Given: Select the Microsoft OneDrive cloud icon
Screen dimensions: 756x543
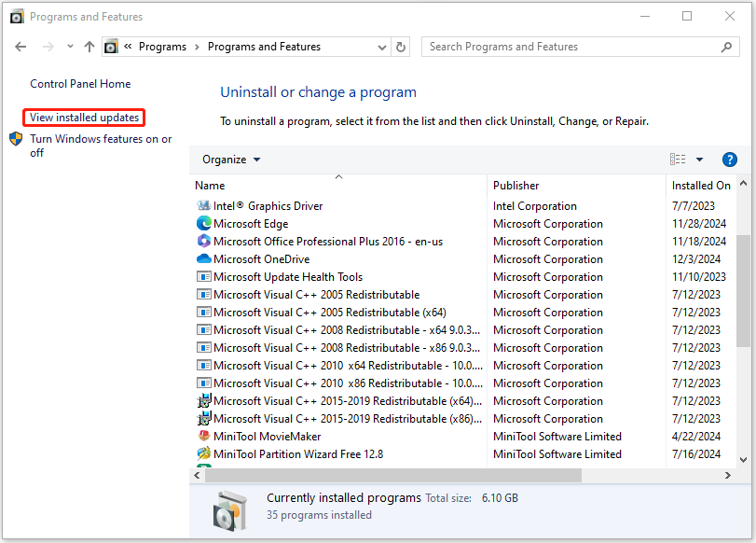Looking at the screenshot, I should coord(204,258).
